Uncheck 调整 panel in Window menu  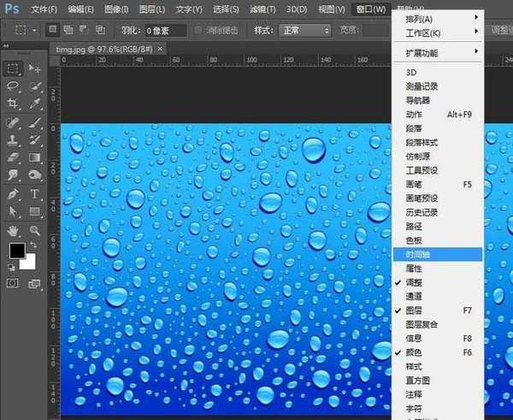click(414, 281)
